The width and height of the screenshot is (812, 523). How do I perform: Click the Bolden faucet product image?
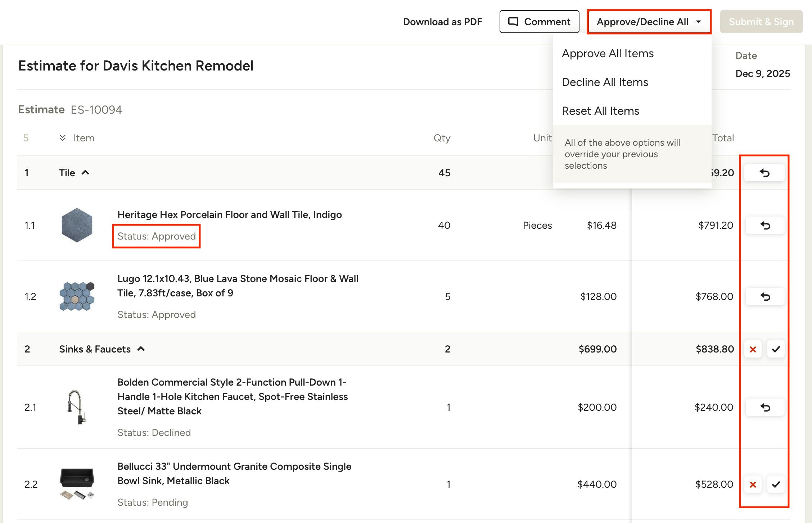tap(77, 408)
